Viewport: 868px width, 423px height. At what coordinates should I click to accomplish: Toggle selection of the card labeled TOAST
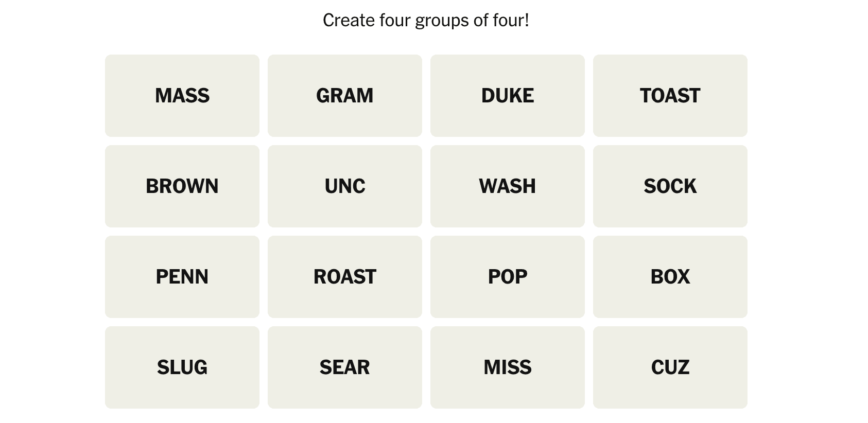point(670,96)
